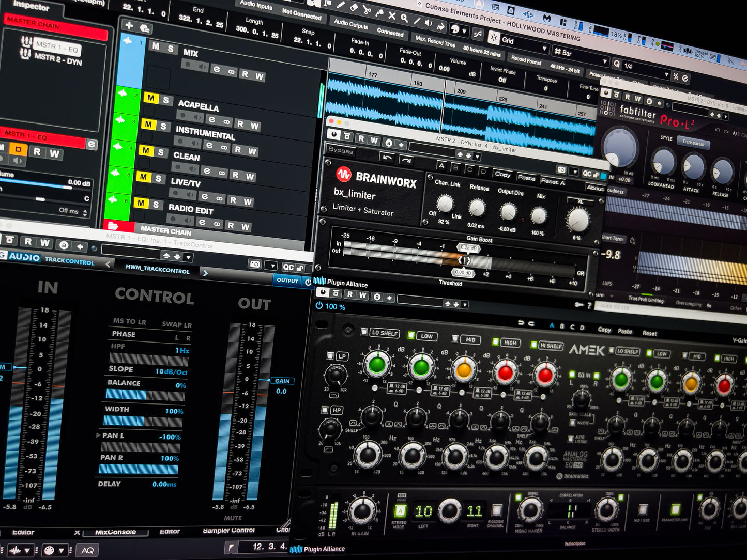The image size is (747, 560).
Task: Go to previous TrackControl preset arrow
Action: click(108, 264)
